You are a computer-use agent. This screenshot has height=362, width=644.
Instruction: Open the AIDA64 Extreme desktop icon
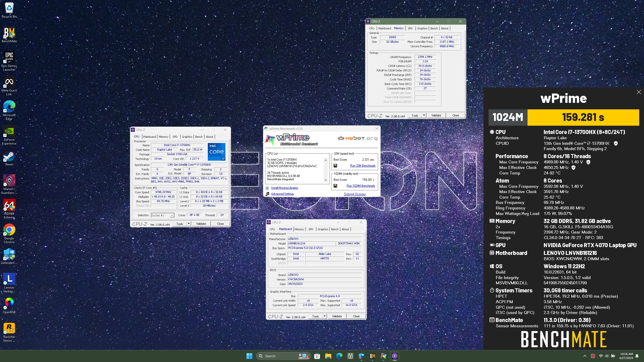point(9,209)
